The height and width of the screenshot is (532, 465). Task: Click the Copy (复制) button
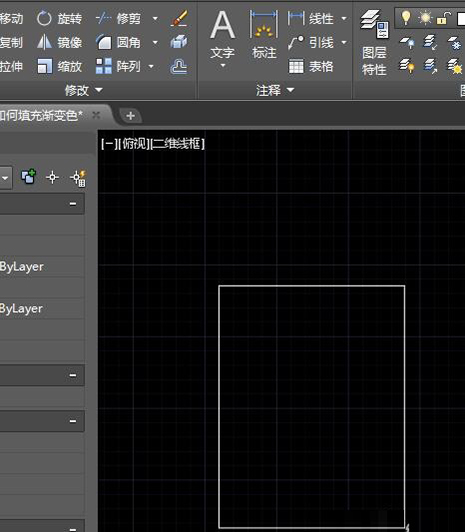[x=11, y=42]
